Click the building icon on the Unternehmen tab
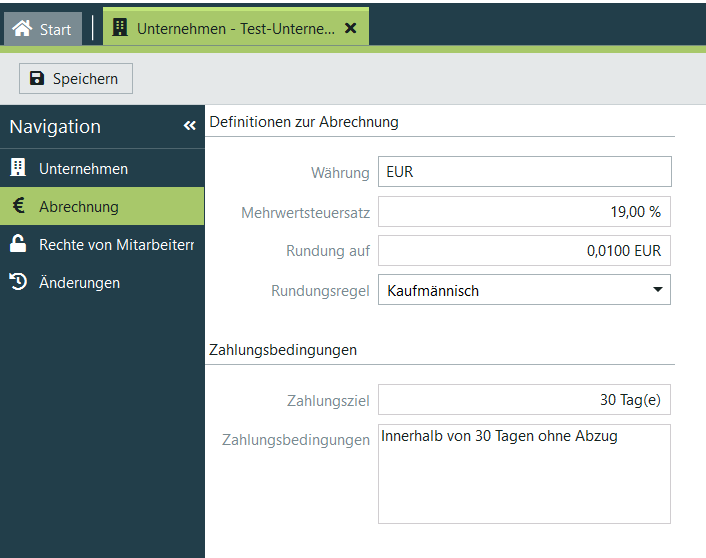Viewport: 706px width, 558px height. [x=120, y=28]
